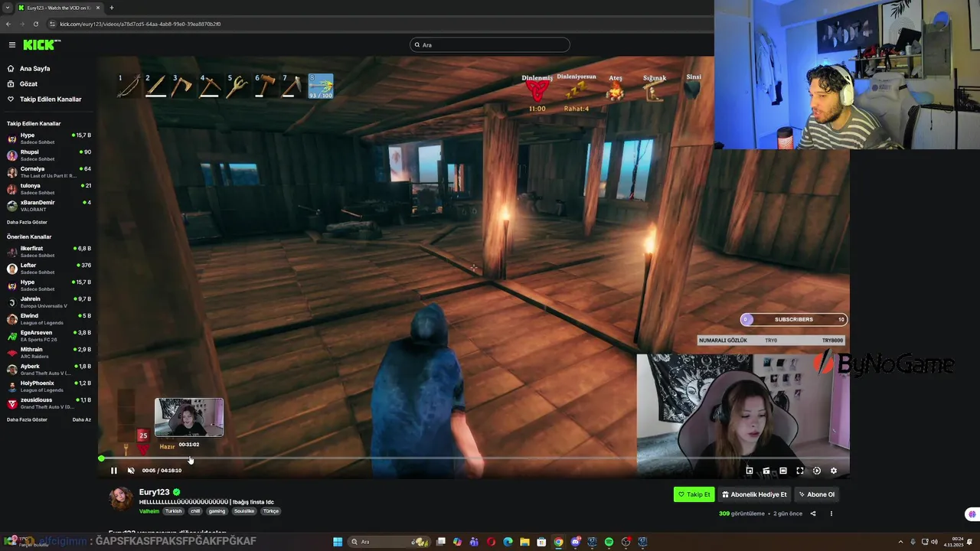Click Abonelik Hediye Et button
Viewport: 980px width, 551px height.
click(x=755, y=494)
